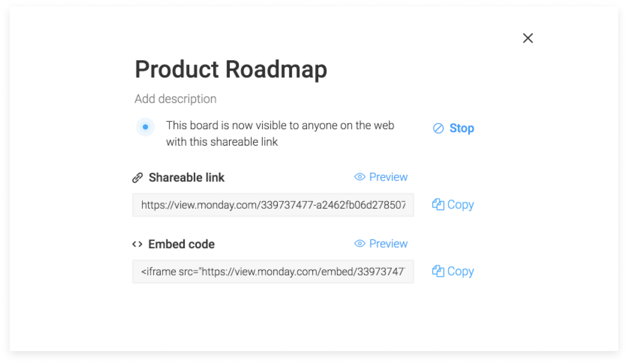Viewport: 628px width, 364px height.
Task: Stop sharing the board via Stop link
Action: [462, 128]
